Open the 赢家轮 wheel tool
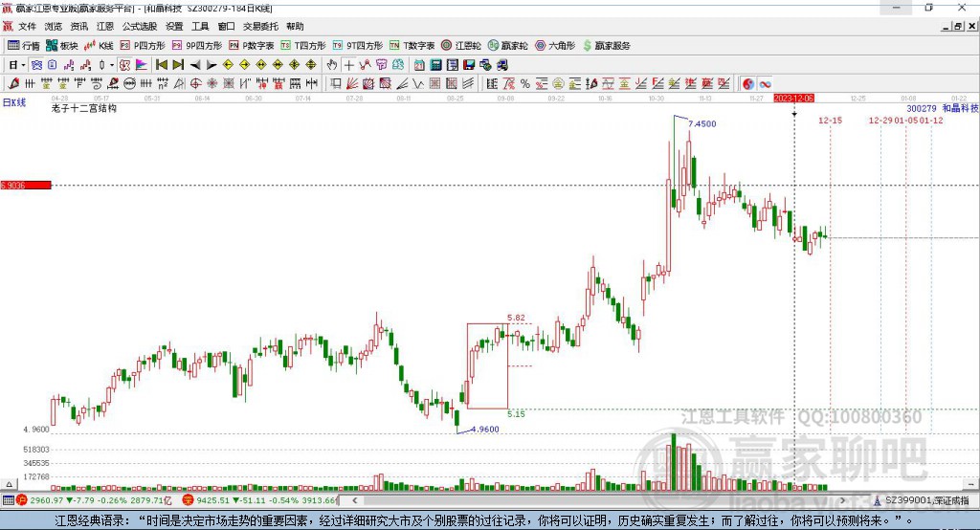 pyautogui.click(x=507, y=46)
